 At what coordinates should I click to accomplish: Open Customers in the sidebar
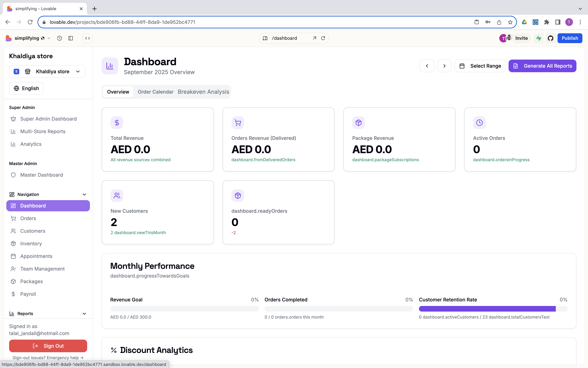click(x=48, y=231)
